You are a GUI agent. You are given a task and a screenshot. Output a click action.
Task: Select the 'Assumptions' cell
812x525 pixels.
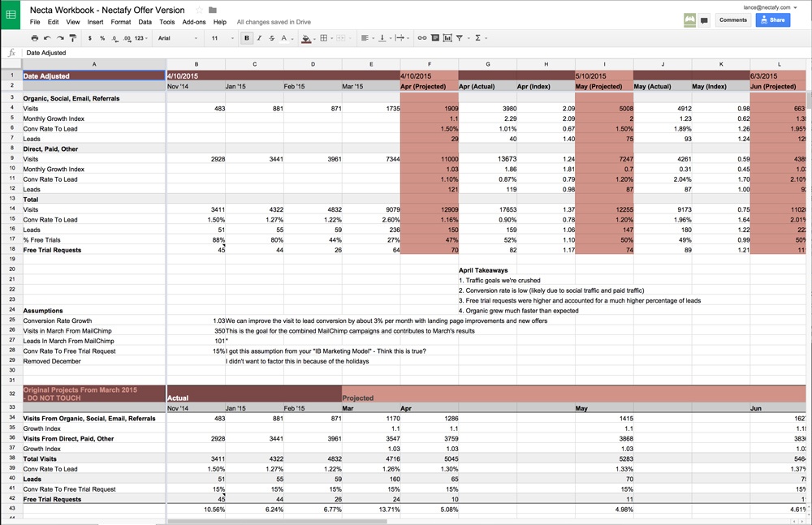pyautogui.click(x=93, y=311)
